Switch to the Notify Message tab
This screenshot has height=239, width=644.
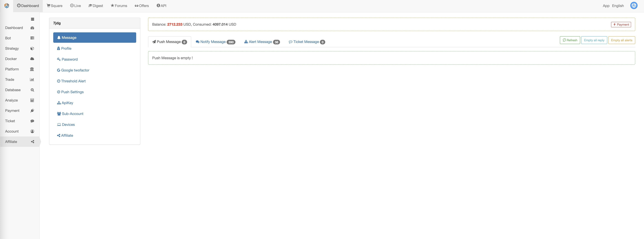(x=216, y=42)
